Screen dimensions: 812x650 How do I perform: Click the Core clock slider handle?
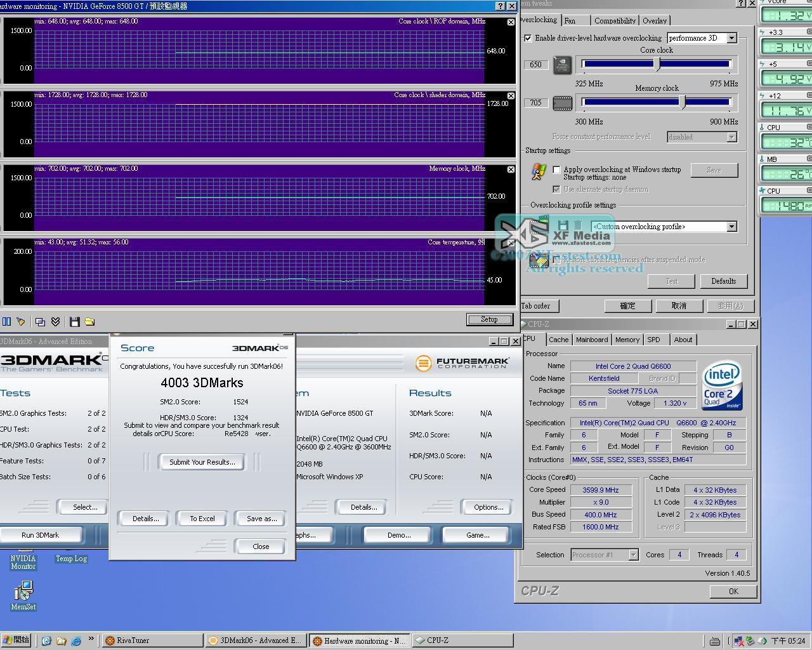click(x=657, y=64)
